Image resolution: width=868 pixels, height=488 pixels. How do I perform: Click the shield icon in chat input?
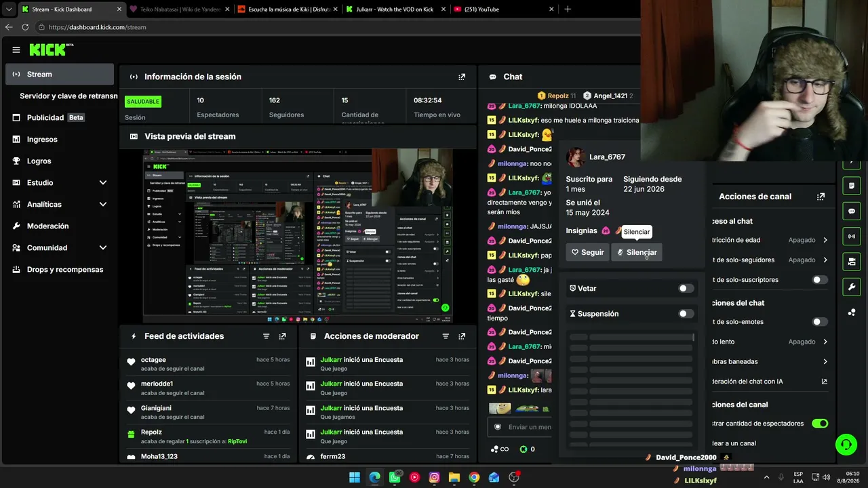point(498,427)
